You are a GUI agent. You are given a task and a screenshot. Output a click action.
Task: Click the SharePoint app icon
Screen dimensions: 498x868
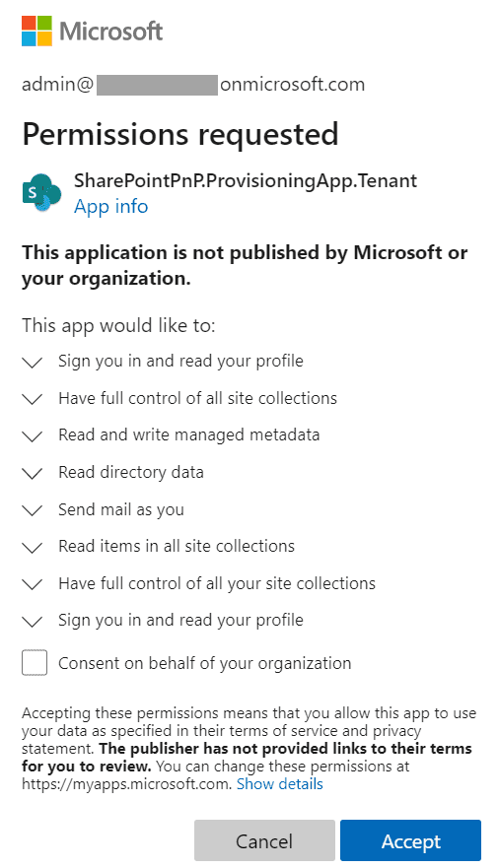tap(41, 193)
